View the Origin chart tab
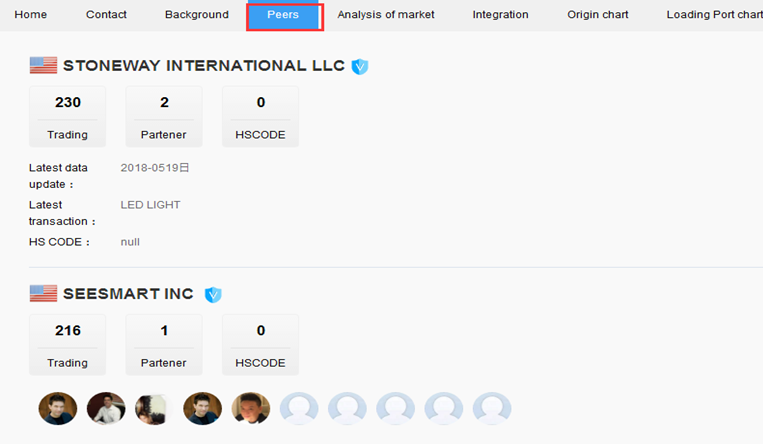The image size is (763, 445). tap(598, 15)
